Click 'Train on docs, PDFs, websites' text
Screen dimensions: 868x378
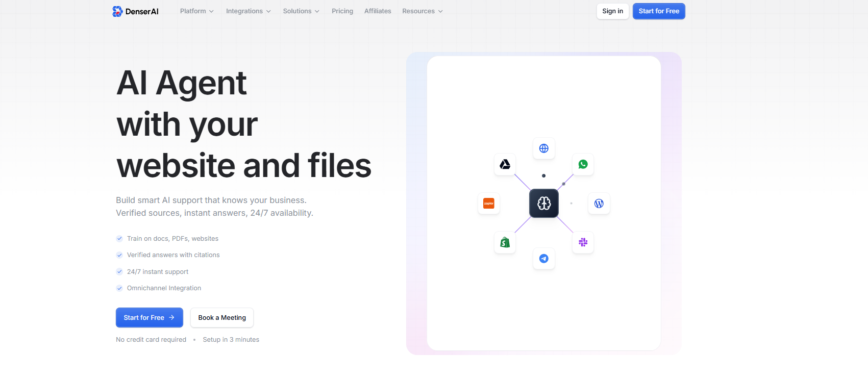tap(172, 238)
